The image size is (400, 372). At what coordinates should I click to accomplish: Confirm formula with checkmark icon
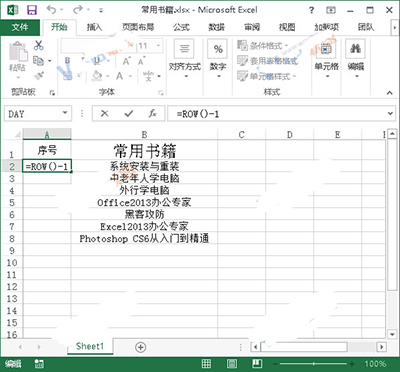coord(129,114)
